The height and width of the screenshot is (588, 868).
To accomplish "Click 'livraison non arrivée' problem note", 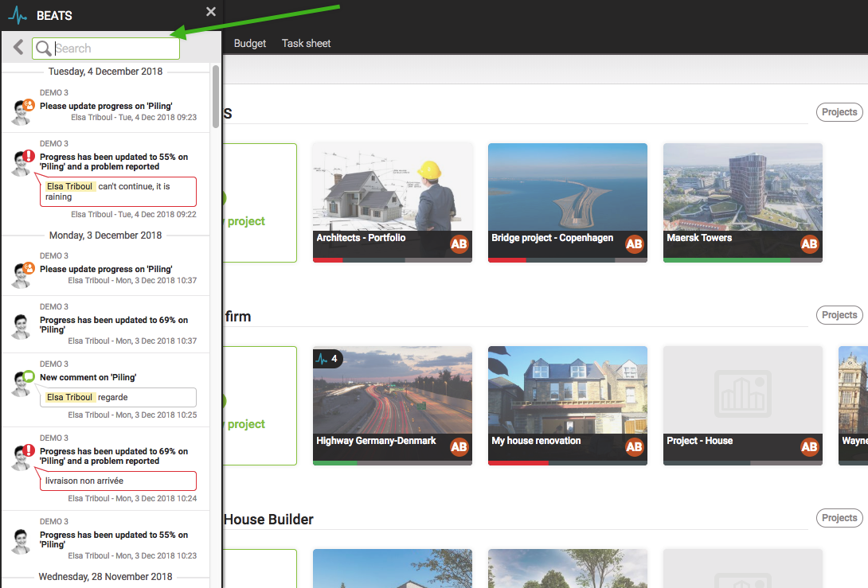I will (118, 481).
